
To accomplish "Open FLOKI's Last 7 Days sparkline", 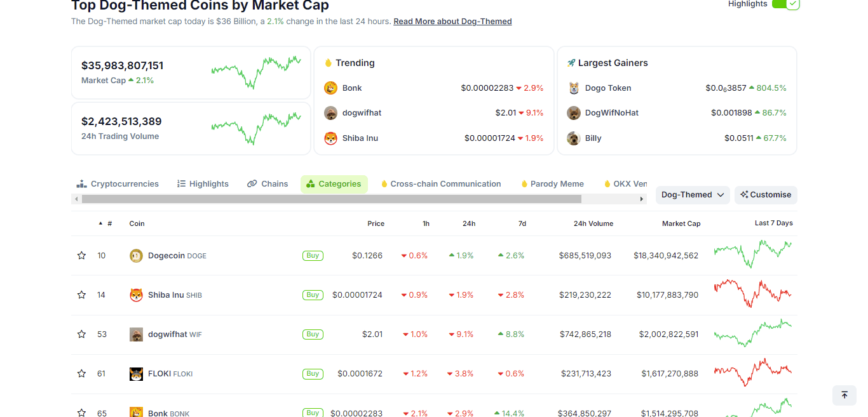I will (x=753, y=373).
